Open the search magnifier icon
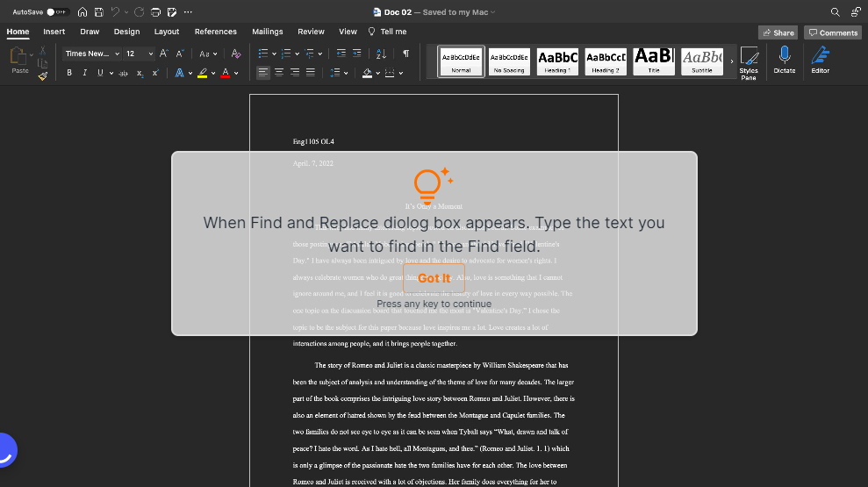Viewport: 868px width, 487px height. tap(835, 11)
